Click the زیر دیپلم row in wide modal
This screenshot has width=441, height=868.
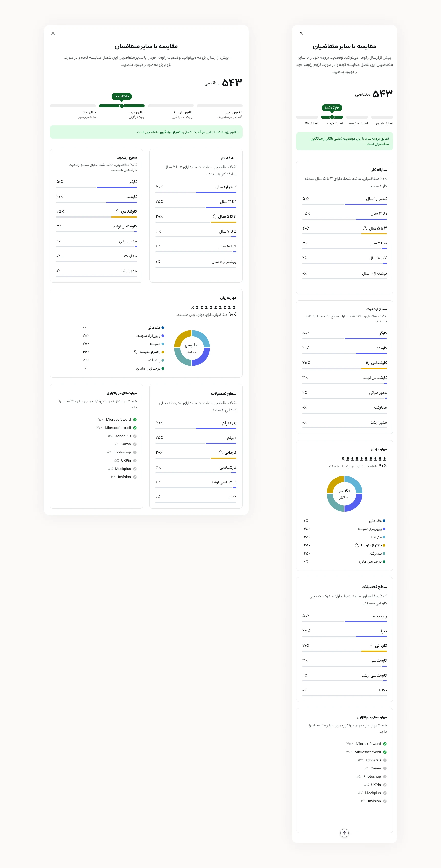[x=196, y=425]
